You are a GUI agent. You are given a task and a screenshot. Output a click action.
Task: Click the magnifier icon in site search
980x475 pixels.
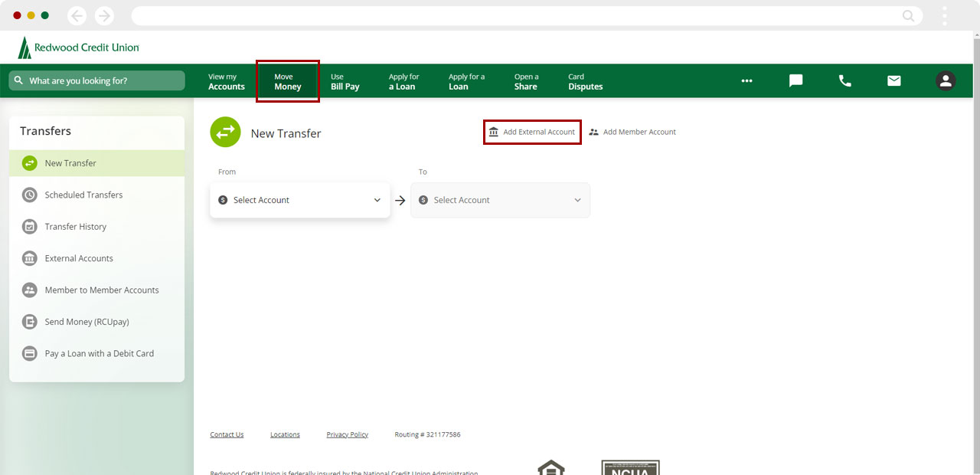click(18, 80)
